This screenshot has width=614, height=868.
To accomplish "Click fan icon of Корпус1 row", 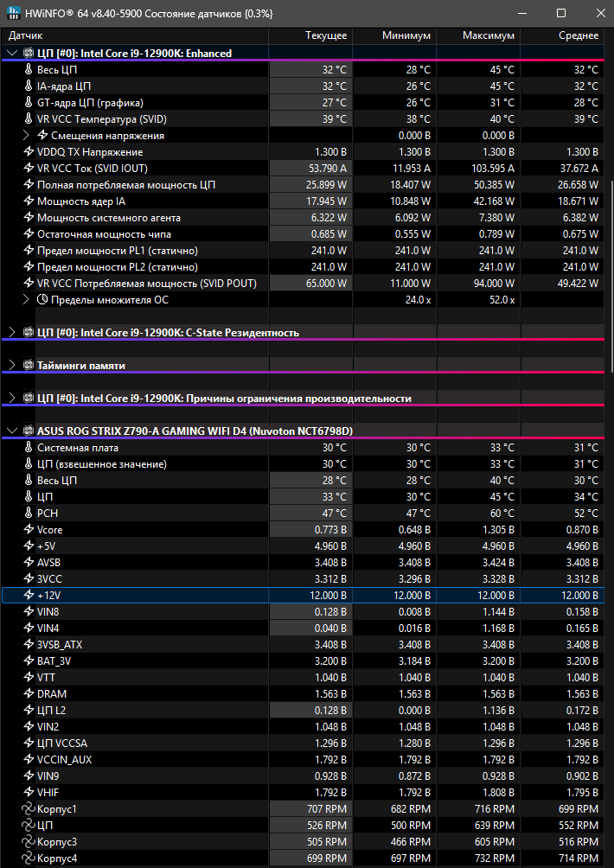I will [29, 809].
